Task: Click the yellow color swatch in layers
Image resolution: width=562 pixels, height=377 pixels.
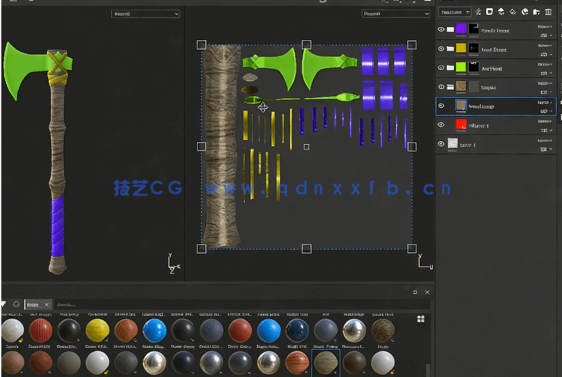Action: point(461,48)
